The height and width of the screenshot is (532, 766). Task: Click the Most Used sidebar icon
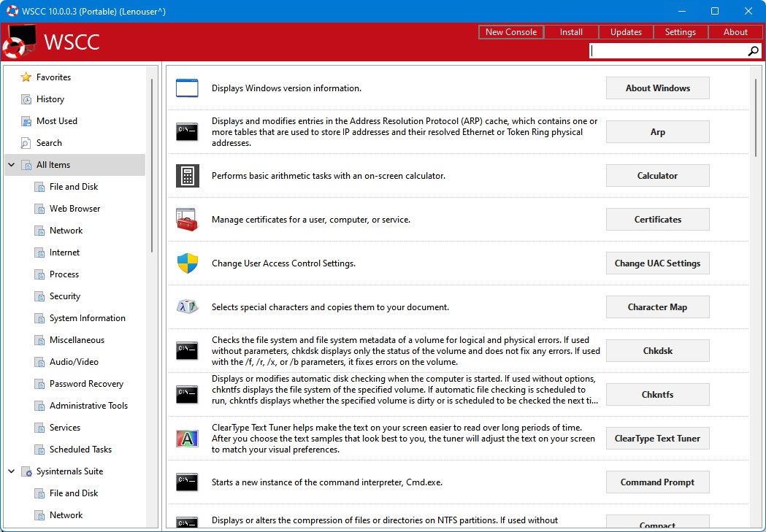(26, 121)
